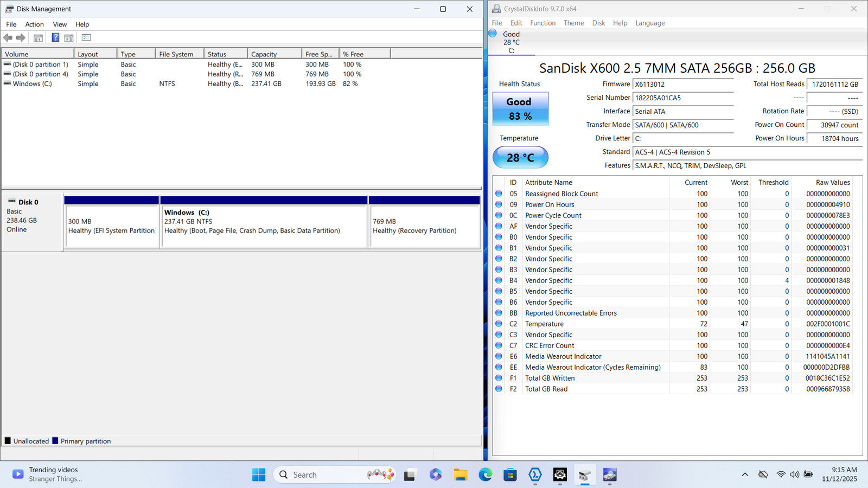This screenshot has height=488, width=868.
Task: Click the Back arrow in Disk Management toolbar
Action: (8, 37)
